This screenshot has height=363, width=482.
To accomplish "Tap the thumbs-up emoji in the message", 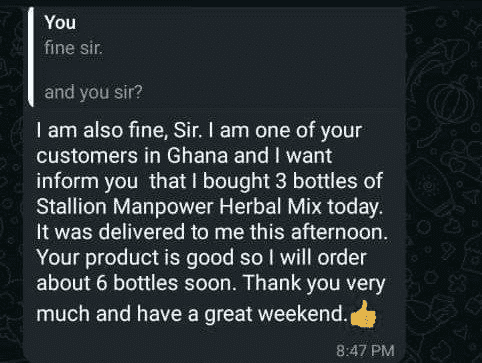I will 363,314.
